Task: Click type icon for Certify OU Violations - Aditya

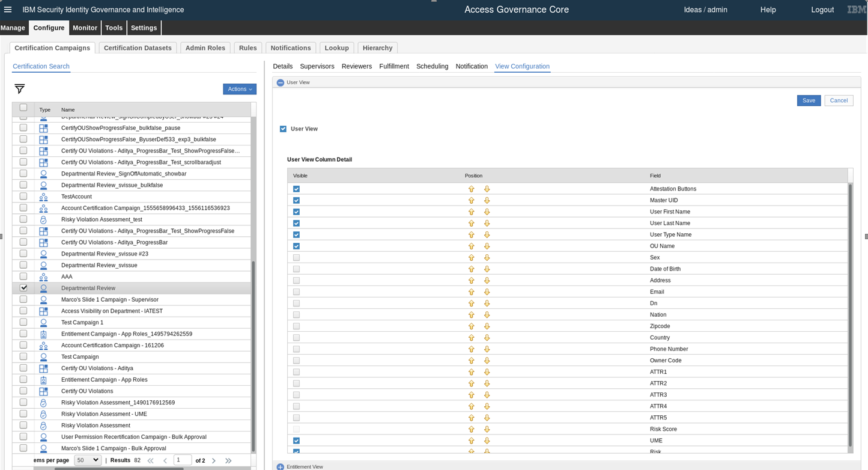Action: pyautogui.click(x=43, y=368)
